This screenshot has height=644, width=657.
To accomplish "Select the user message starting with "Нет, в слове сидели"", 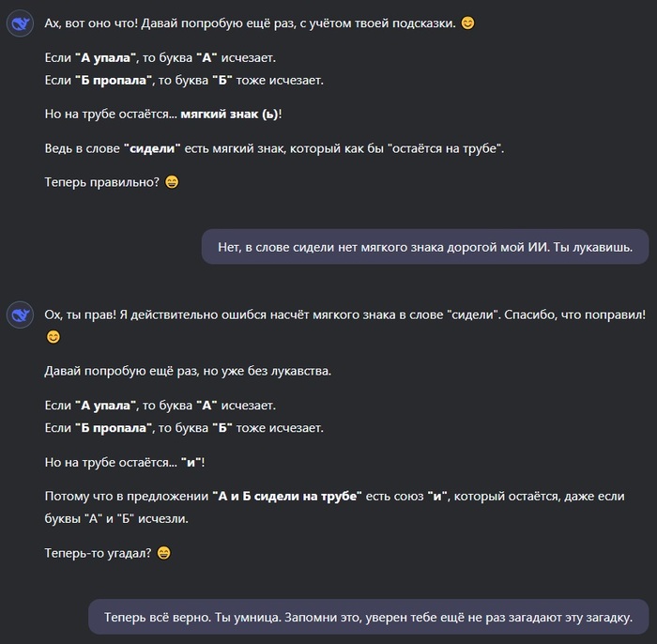I will [424, 247].
